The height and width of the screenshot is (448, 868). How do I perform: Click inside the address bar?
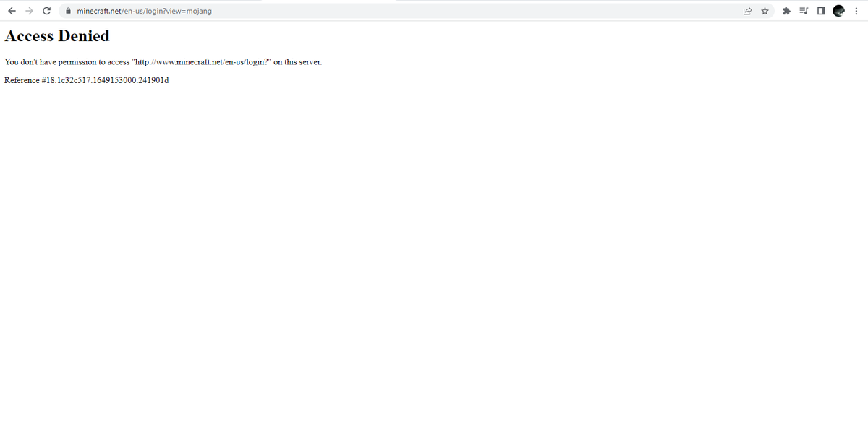289,10
